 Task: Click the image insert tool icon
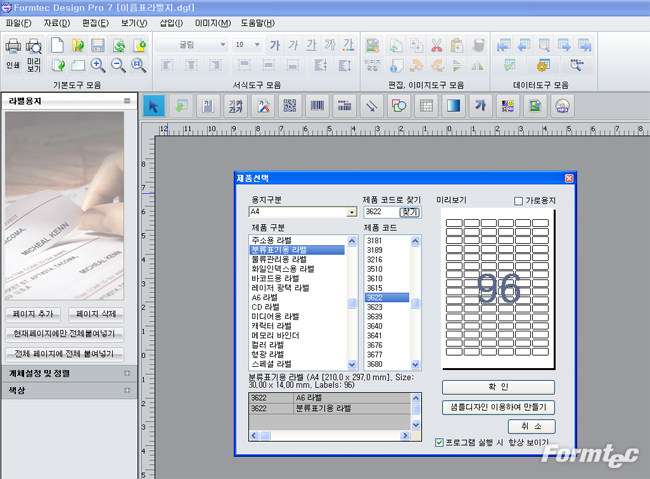[x=535, y=106]
